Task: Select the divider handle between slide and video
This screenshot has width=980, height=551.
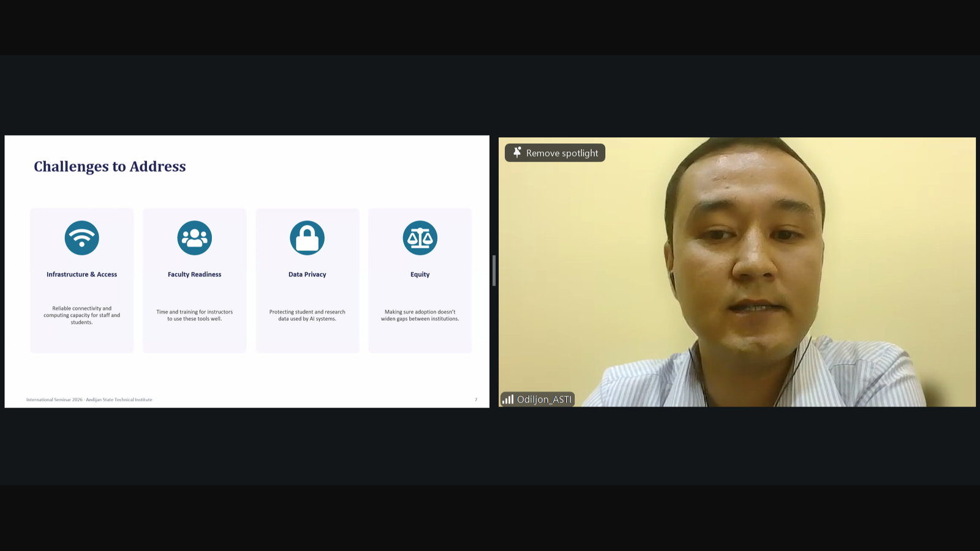Action: 494,271
